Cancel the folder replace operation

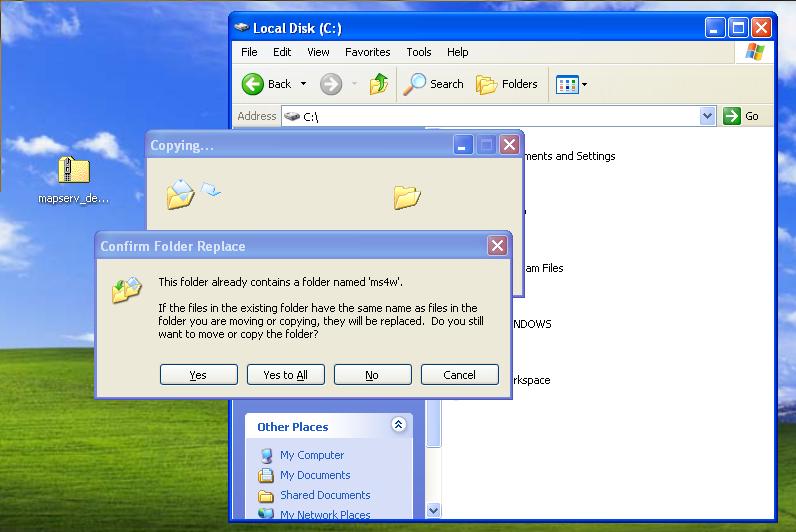pyautogui.click(x=459, y=375)
